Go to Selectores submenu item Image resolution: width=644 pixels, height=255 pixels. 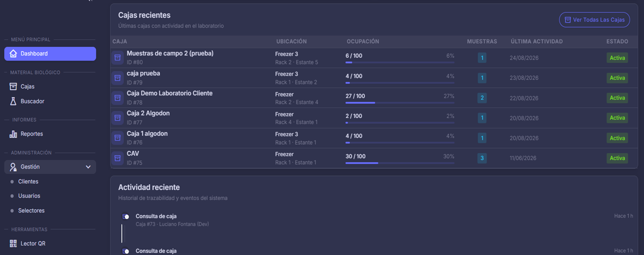[x=31, y=211]
